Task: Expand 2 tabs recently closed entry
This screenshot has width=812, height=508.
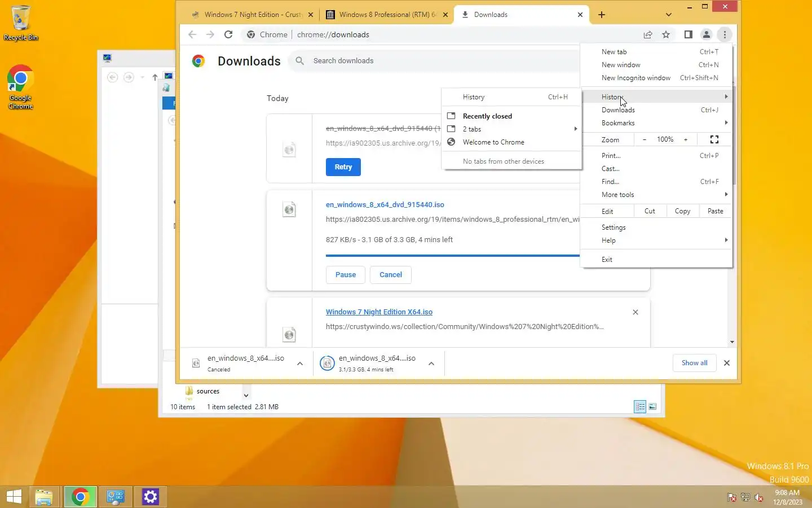Action: point(511,129)
